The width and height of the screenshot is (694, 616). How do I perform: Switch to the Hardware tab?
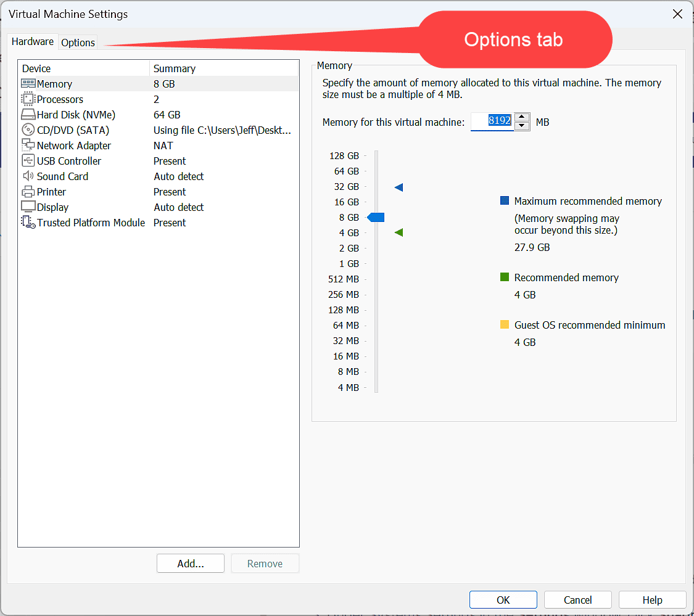coord(32,41)
